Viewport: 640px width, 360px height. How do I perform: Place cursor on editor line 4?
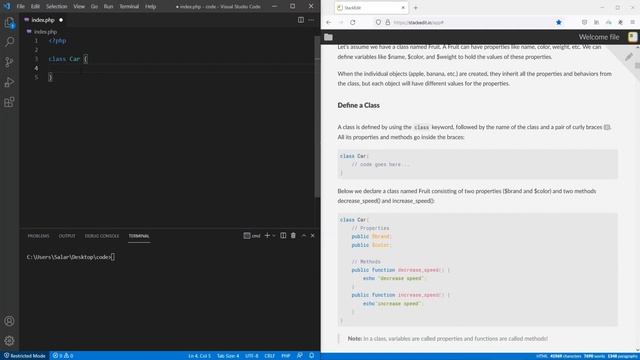pos(180,68)
